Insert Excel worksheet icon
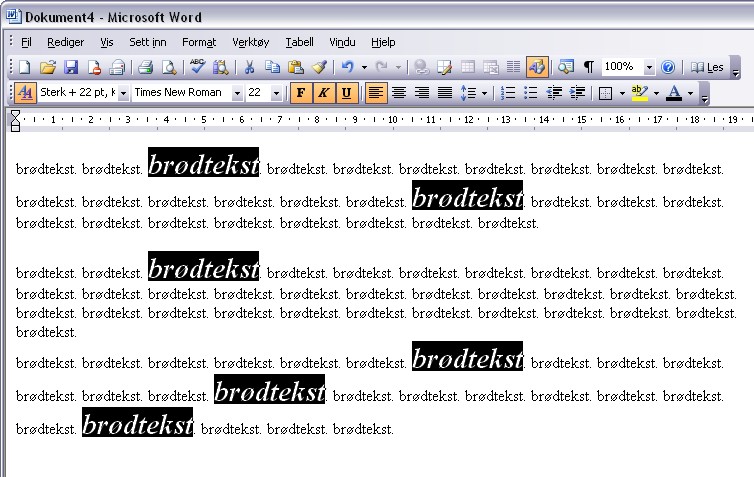The width and height of the screenshot is (754, 477). tap(491, 67)
